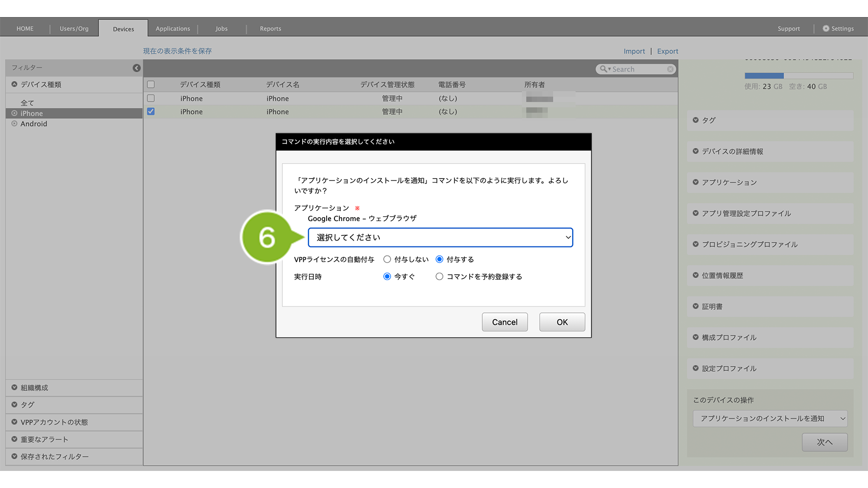Click the Settings gear icon
The image size is (868, 488).
pos(826,29)
